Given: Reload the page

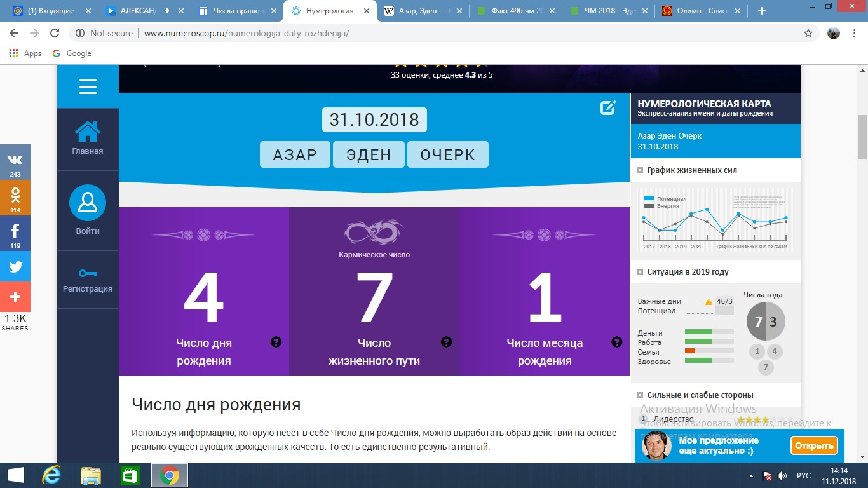Looking at the screenshot, I should pyautogui.click(x=55, y=33).
